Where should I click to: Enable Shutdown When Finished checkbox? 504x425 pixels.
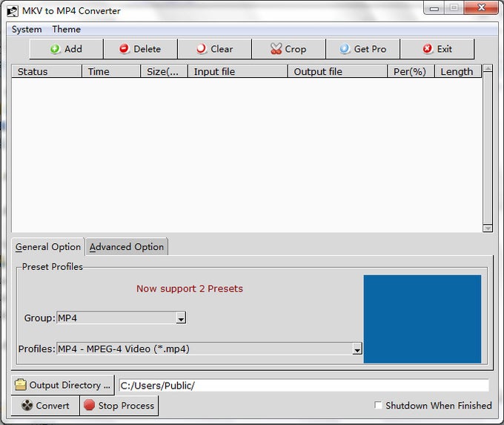(378, 405)
